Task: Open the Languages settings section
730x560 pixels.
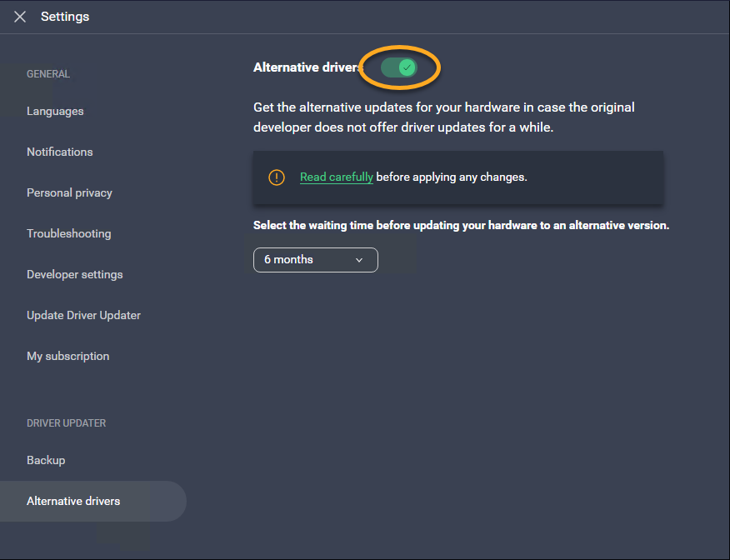Action: [x=55, y=112]
